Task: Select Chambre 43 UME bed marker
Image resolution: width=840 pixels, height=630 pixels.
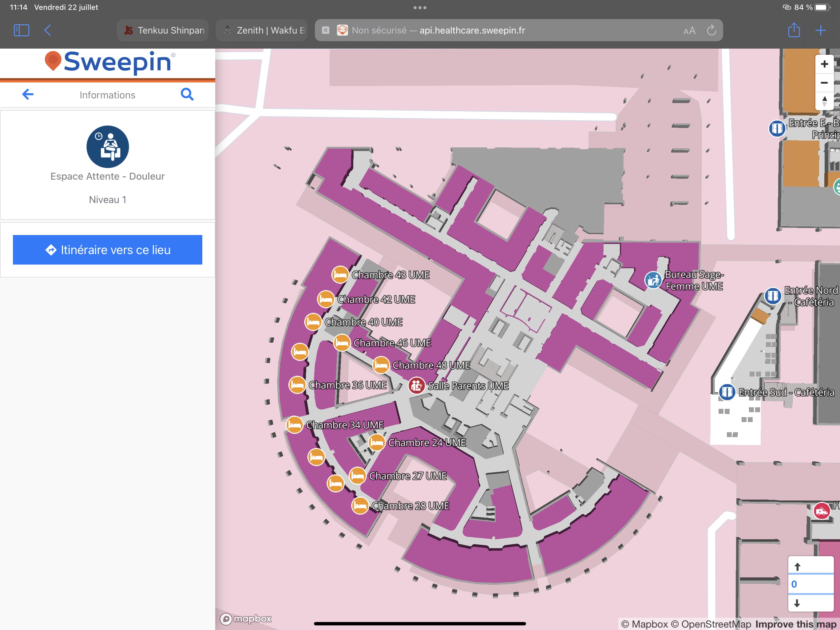Action: point(340,274)
